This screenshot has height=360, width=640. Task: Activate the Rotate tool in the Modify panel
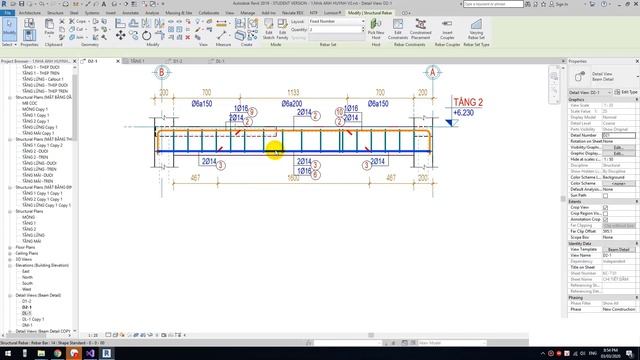point(146,36)
